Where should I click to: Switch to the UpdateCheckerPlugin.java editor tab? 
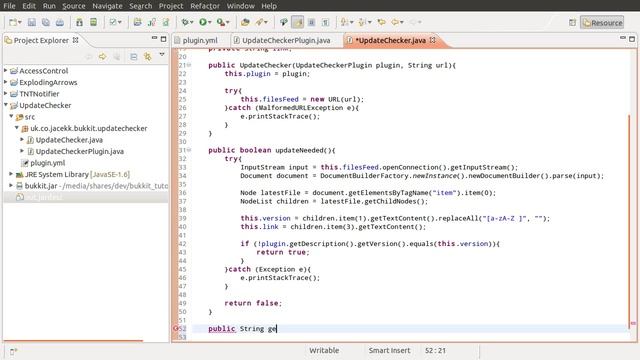pos(285,40)
